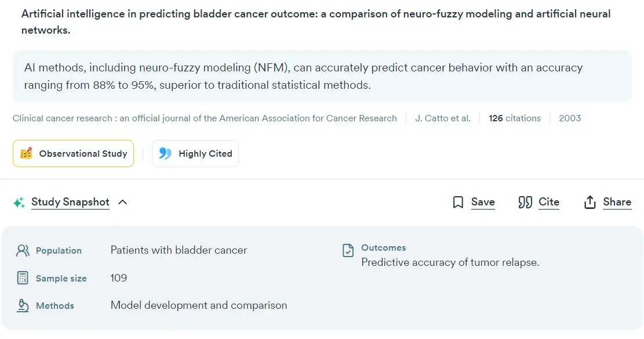Click the sparkle icon beside Study Snapshot

[19, 203]
